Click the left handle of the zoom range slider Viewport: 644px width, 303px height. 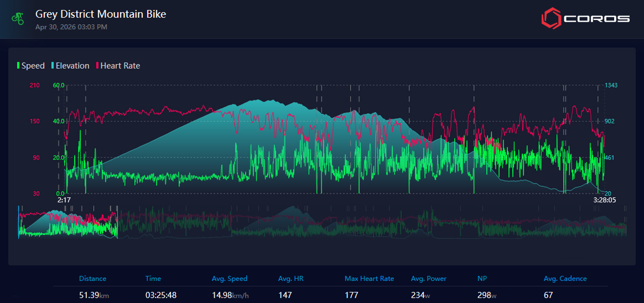pyautogui.click(x=18, y=222)
